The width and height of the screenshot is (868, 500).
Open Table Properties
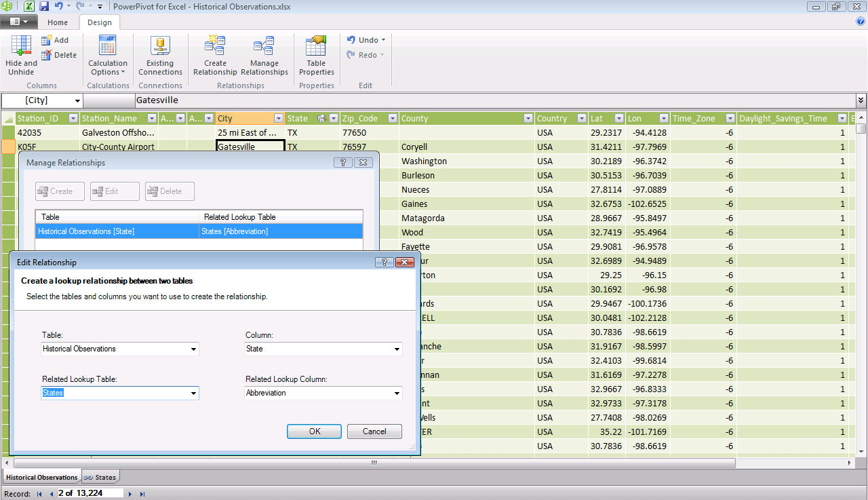(316, 54)
